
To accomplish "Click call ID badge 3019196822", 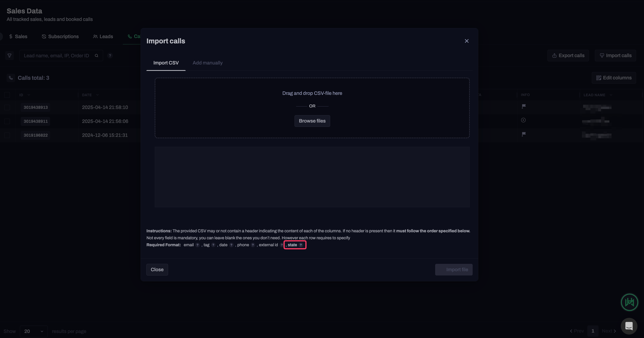I will [36, 135].
